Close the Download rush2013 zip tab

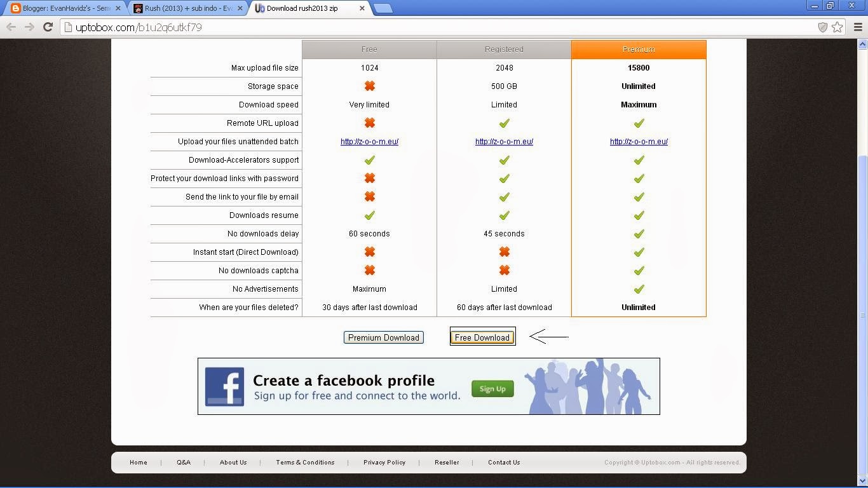pos(362,8)
